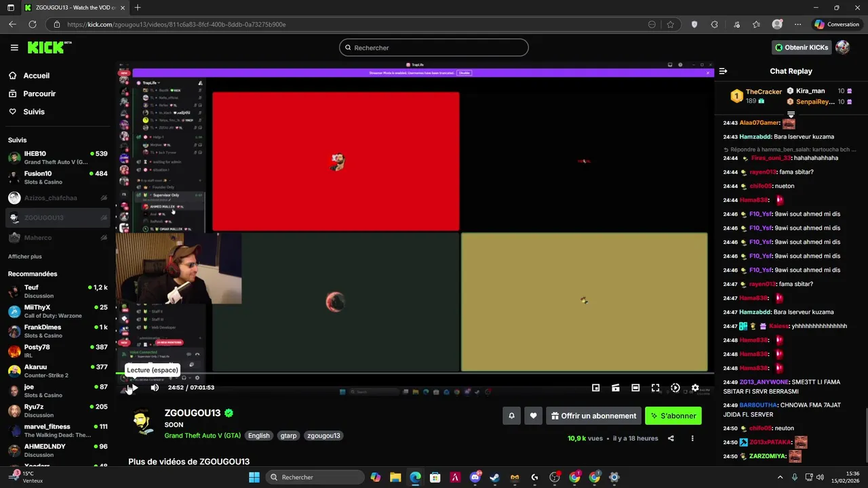Collapse the Chat Replay panel

pyautogui.click(x=723, y=71)
